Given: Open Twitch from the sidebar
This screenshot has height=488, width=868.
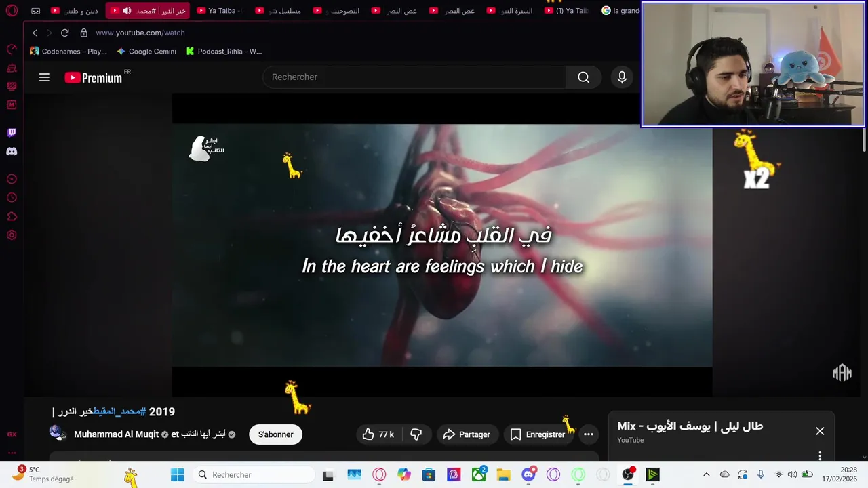Looking at the screenshot, I should pos(12,133).
